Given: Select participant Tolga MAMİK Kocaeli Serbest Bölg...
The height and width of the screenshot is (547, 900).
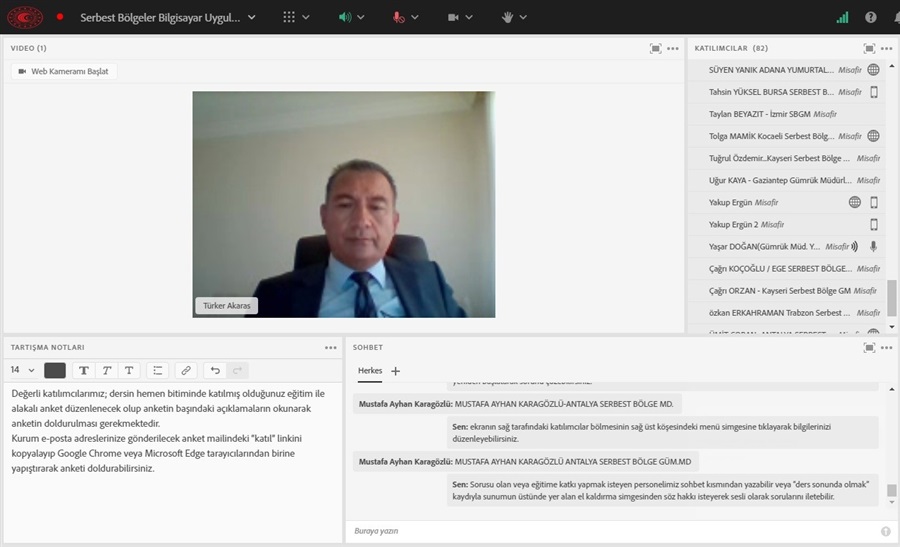Looking at the screenshot, I should pyautogui.click(x=786, y=136).
